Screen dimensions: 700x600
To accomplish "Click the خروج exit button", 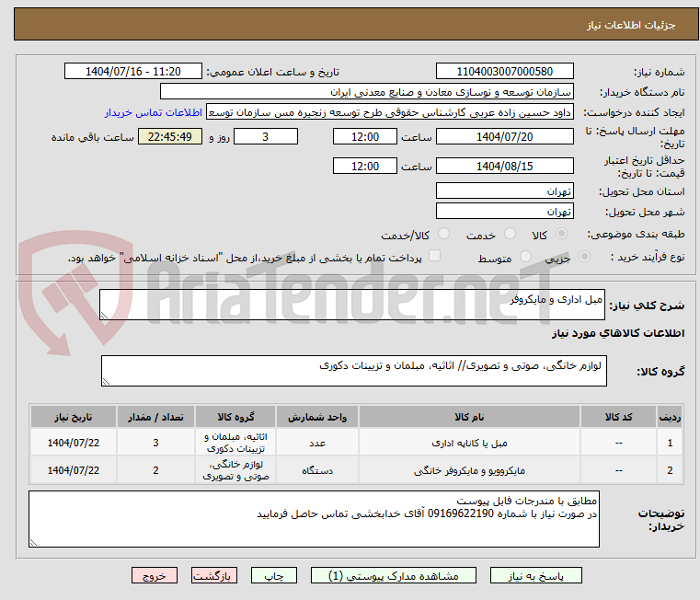I will 155,575.
